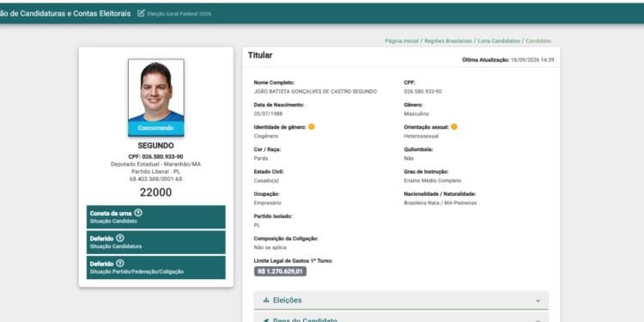Select the Partido Liberal - PL text
This screenshot has width=644, height=322.
click(x=155, y=172)
